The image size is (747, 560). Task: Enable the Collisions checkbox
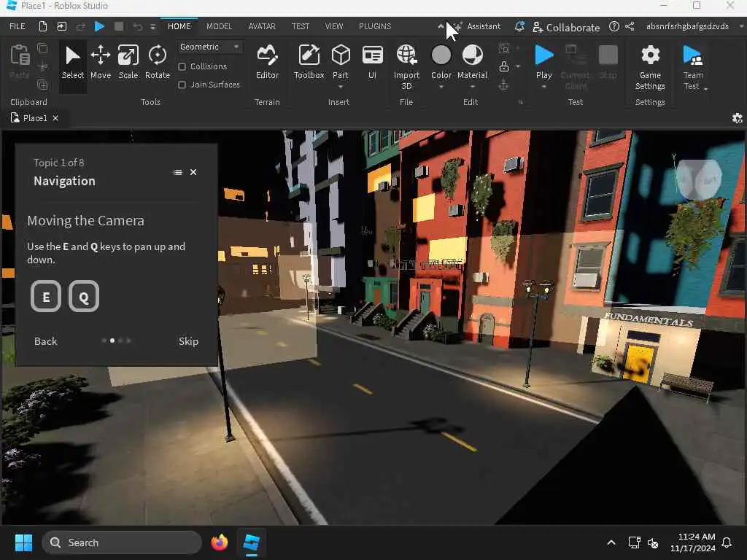tap(182, 66)
